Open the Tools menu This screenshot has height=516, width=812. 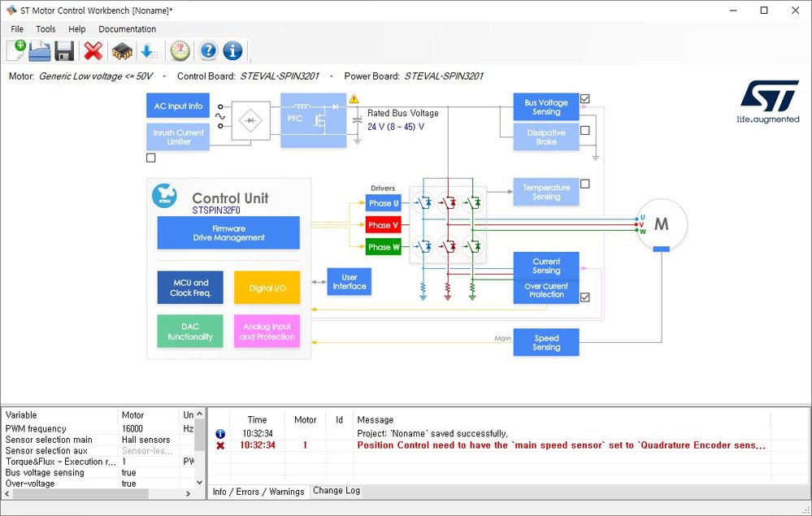coord(46,29)
